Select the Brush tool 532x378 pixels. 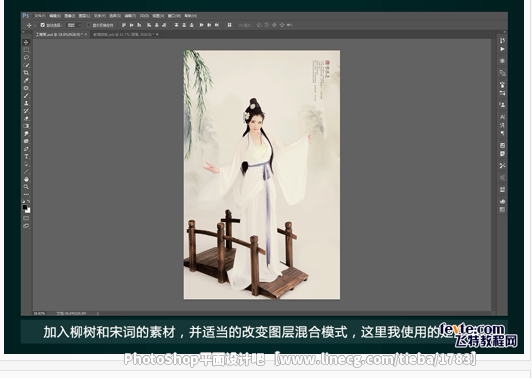[x=26, y=96]
